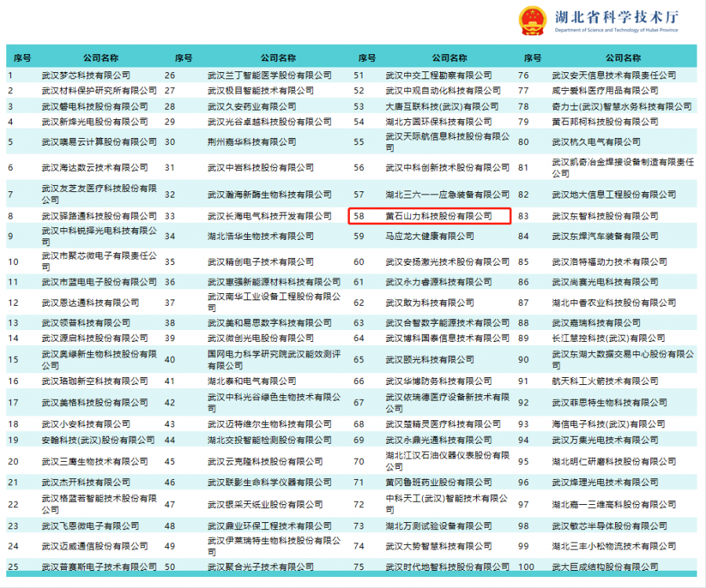Click the entry 武汉友芝友医疗科技股份有限公司
This screenshot has height=588, width=706.
(99, 194)
